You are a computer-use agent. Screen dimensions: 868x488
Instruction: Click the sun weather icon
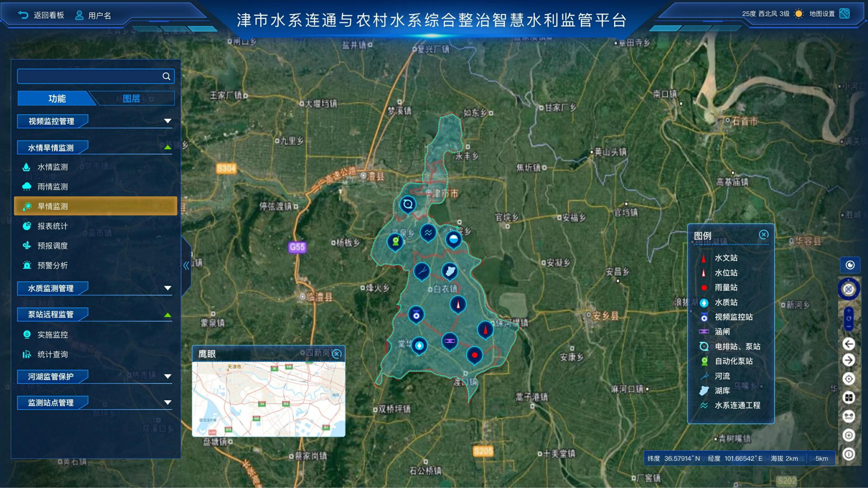(798, 14)
